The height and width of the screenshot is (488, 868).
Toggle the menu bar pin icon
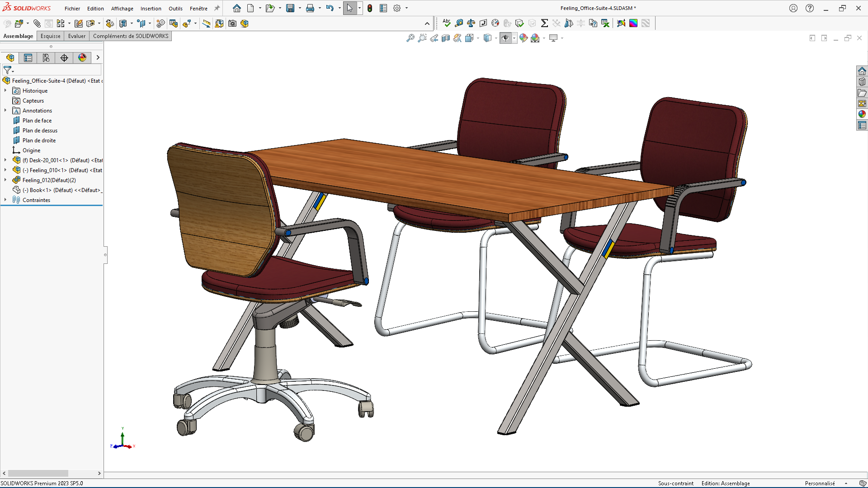pyautogui.click(x=217, y=8)
